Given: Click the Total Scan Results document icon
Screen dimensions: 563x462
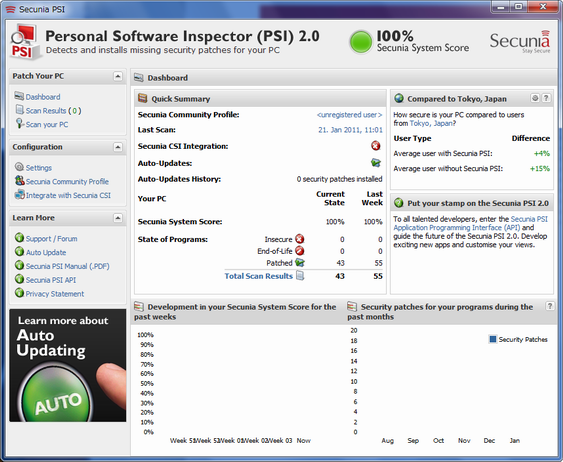Looking at the screenshot, I should (300, 275).
